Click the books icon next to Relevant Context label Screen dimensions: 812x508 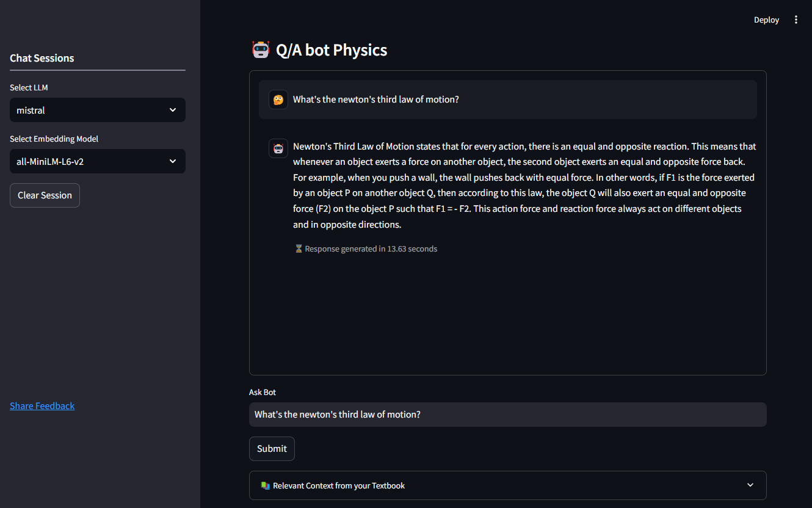coord(264,485)
